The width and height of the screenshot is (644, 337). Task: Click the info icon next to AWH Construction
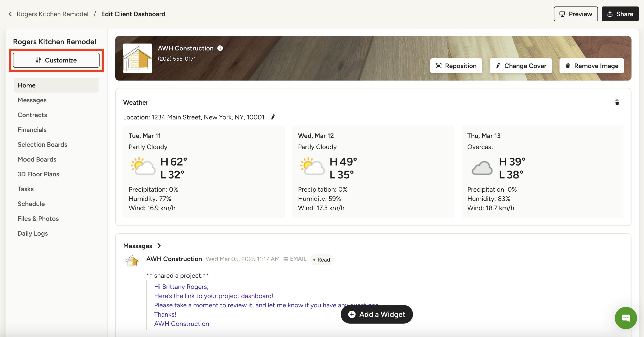[220, 48]
